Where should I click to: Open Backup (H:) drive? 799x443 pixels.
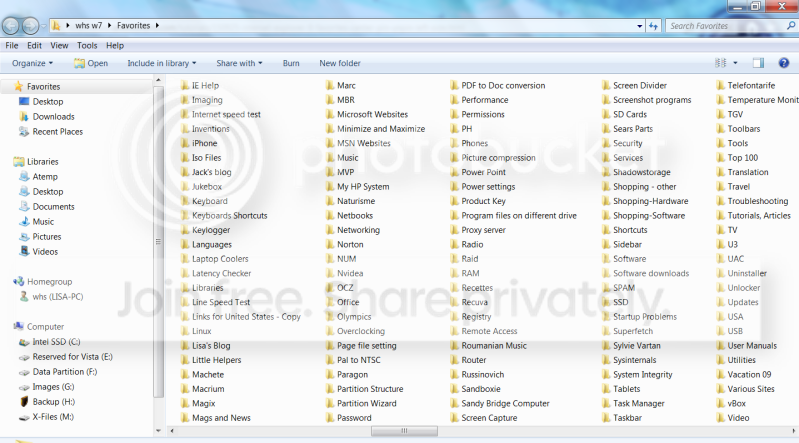47,402
